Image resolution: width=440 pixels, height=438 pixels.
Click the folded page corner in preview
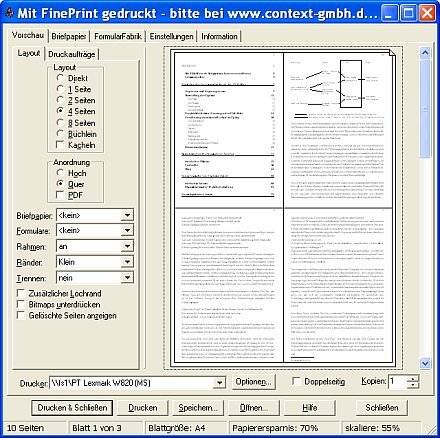[x=392, y=53]
